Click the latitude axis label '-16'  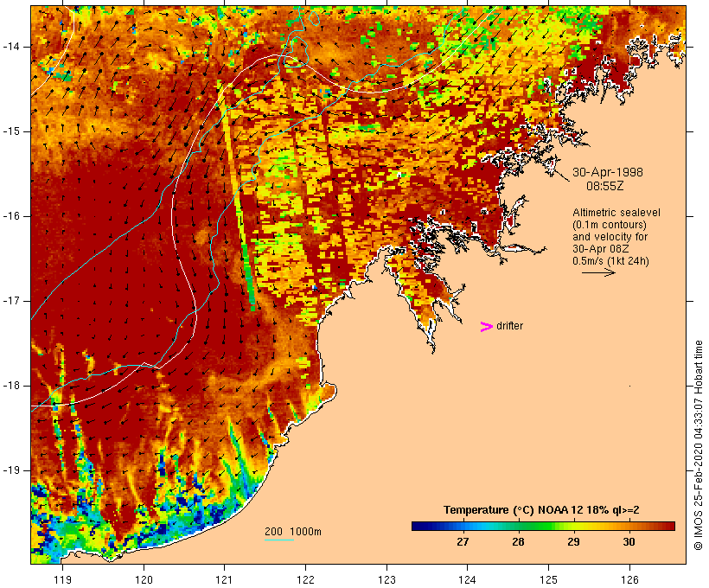tap(11, 216)
